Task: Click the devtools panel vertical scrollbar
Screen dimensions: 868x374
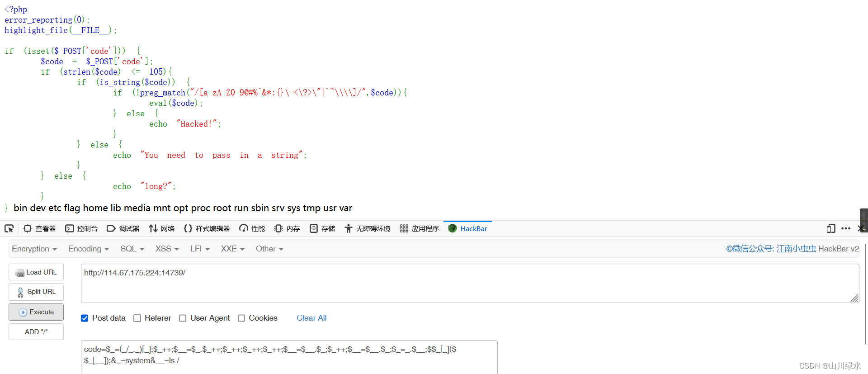Action: (x=865, y=294)
